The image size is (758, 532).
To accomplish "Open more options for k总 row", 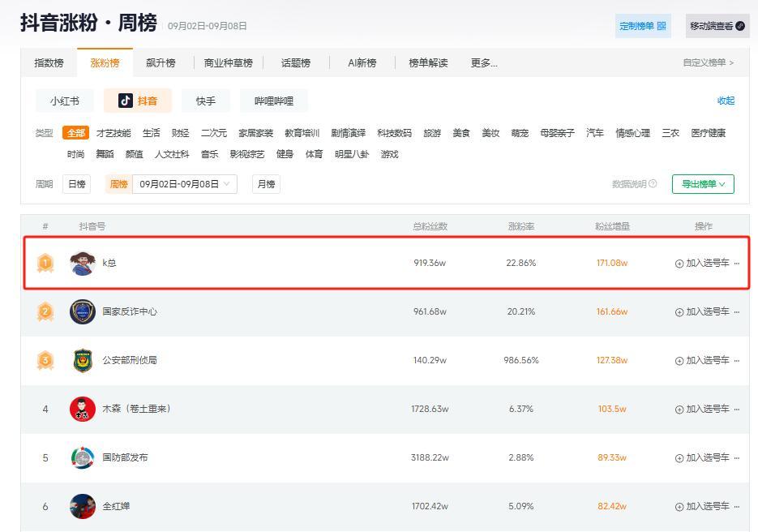I will tap(736, 264).
